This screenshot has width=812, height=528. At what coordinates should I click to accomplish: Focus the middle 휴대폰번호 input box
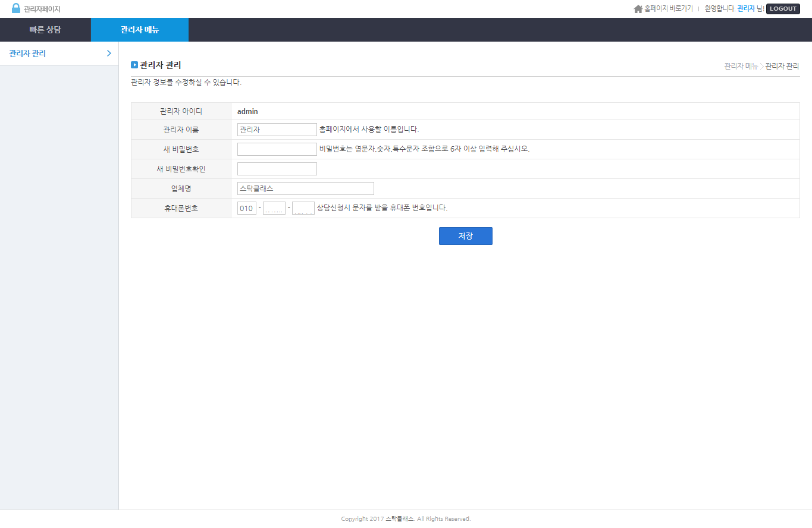pyautogui.click(x=274, y=208)
